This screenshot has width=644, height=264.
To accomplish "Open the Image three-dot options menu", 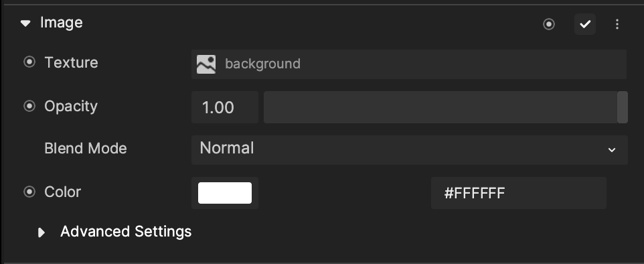I will point(617,24).
